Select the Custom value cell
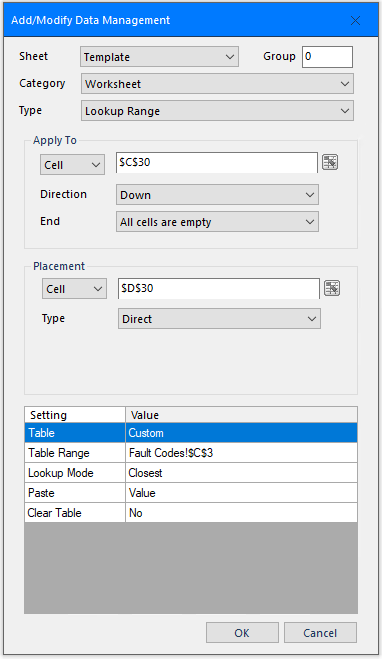Image resolution: width=382 pixels, height=659 pixels. point(242,433)
